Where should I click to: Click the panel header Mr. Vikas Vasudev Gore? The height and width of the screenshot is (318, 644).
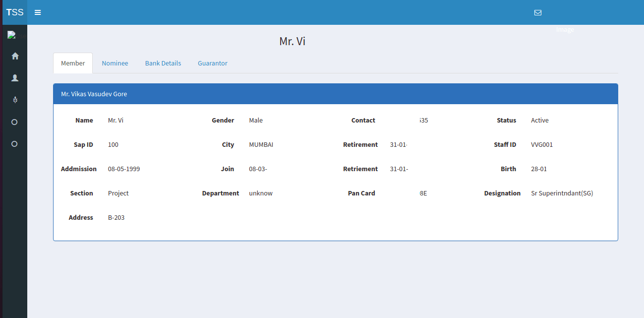coord(94,94)
